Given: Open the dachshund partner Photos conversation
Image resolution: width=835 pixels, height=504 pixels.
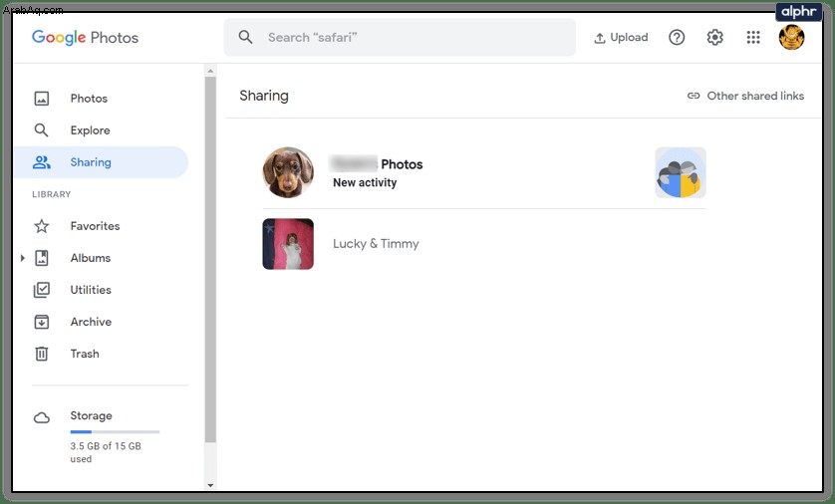Looking at the screenshot, I should click(483, 172).
